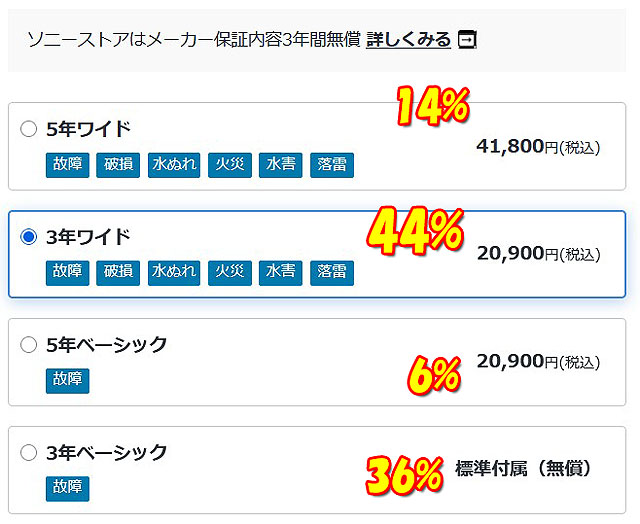The width and height of the screenshot is (640, 524).
Task: Open the 詳しくみる warranty details link
Action: [408, 39]
